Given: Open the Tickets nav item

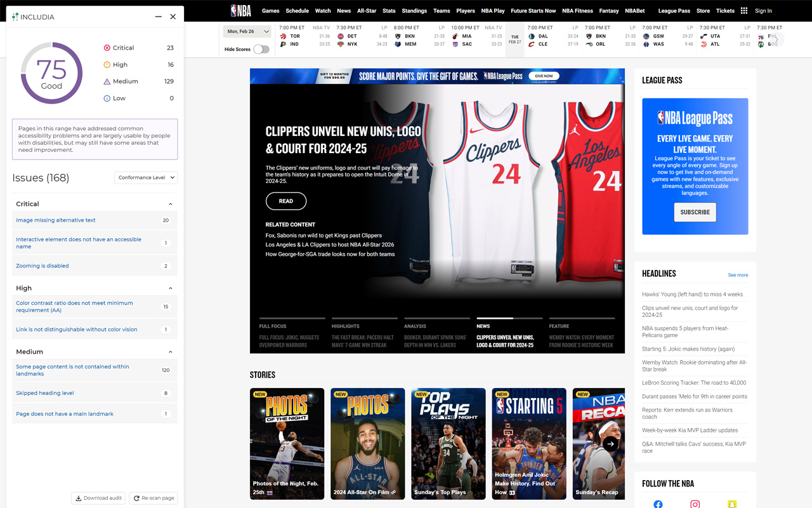Looking at the screenshot, I should pos(725,11).
